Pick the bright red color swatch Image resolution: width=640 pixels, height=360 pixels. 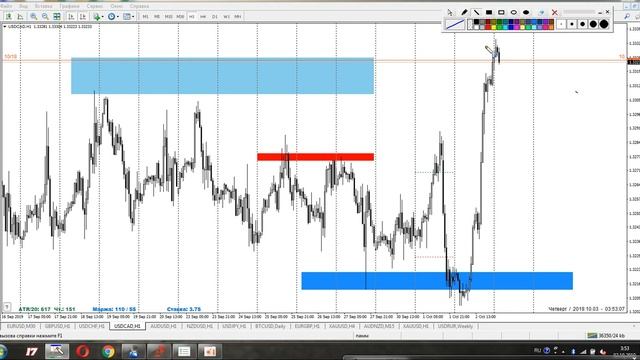(488, 27)
